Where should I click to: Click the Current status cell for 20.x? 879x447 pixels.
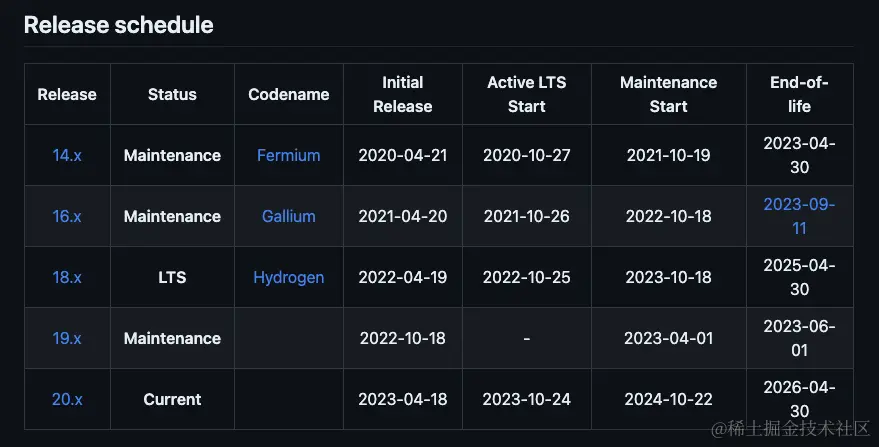(x=172, y=399)
